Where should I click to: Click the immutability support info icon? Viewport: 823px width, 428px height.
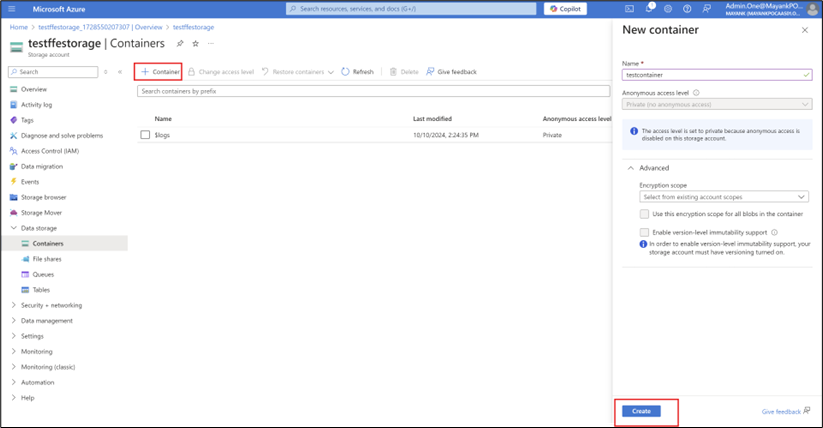(x=774, y=233)
